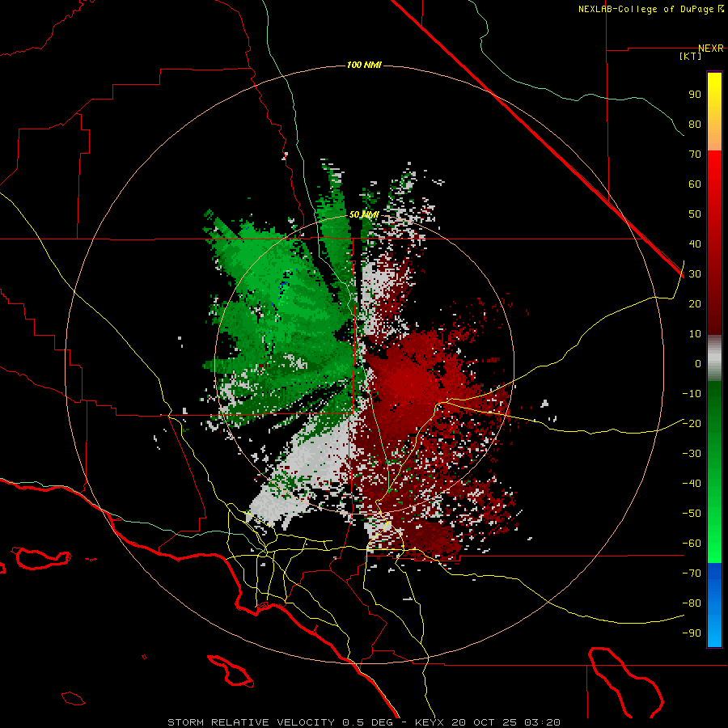Click the 80 value on velocity scale
This screenshot has width=728, height=728.
coord(695,124)
